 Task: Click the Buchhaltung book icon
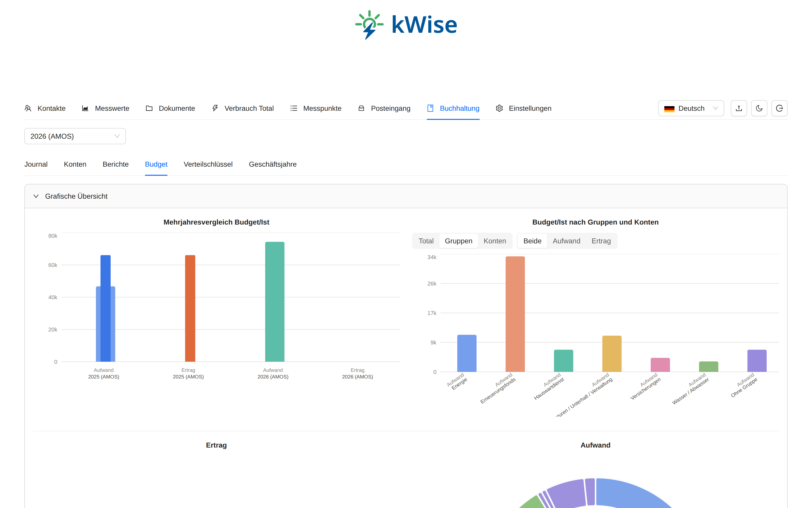click(x=430, y=108)
